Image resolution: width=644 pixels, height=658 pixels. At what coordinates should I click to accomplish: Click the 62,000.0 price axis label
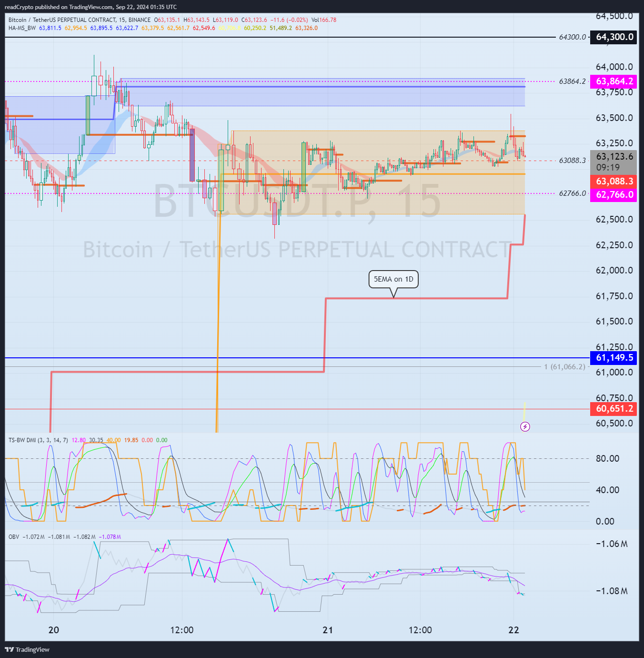614,270
